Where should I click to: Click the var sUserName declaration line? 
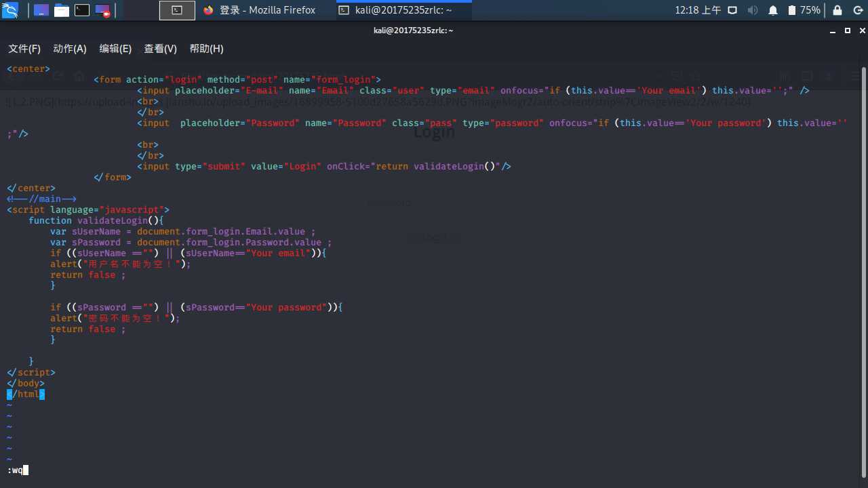(x=183, y=231)
